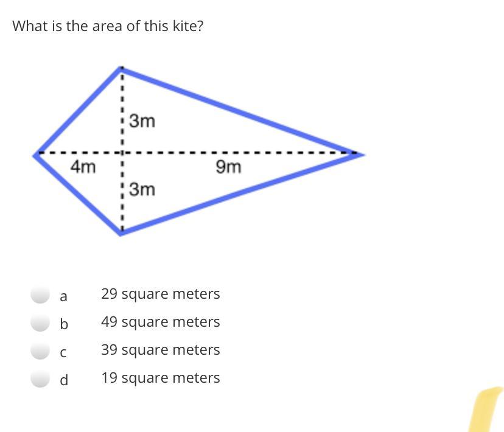Screen dimensions: 504x432
Task: Click the letter 'c' option label
Action: (64, 353)
